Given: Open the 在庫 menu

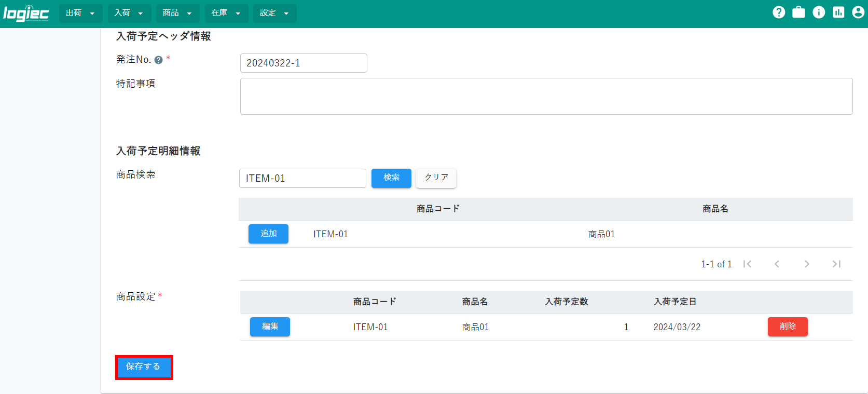Looking at the screenshot, I should [x=226, y=13].
